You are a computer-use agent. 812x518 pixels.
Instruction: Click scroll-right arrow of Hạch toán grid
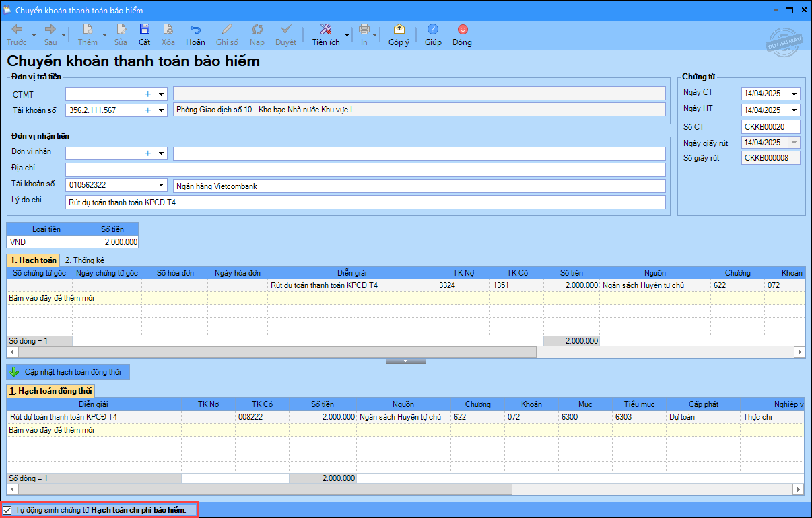pyautogui.click(x=800, y=353)
